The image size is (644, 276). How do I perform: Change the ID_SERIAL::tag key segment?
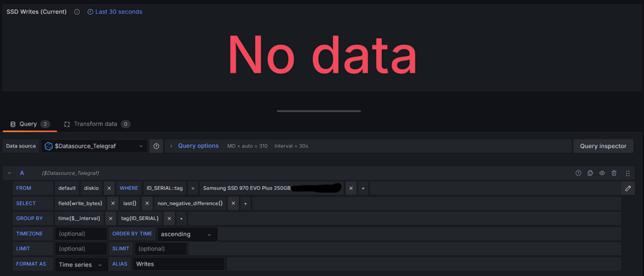pyautogui.click(x=165, y=189)
